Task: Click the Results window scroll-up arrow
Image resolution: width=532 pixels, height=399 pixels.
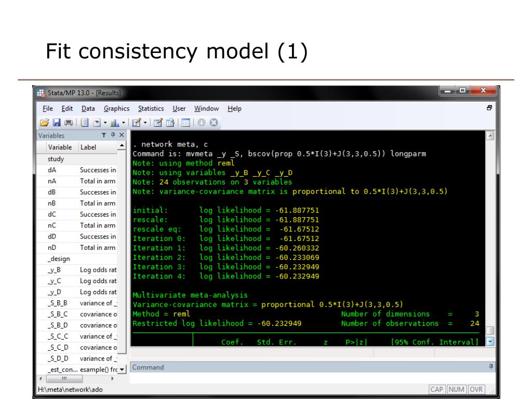Action: pos(490,136)
